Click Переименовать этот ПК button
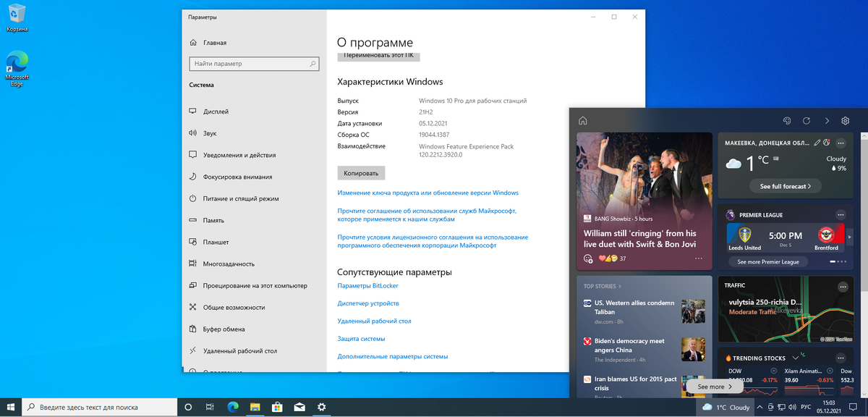This screenshot has width=868, height=417. click(x=378, y=56)
